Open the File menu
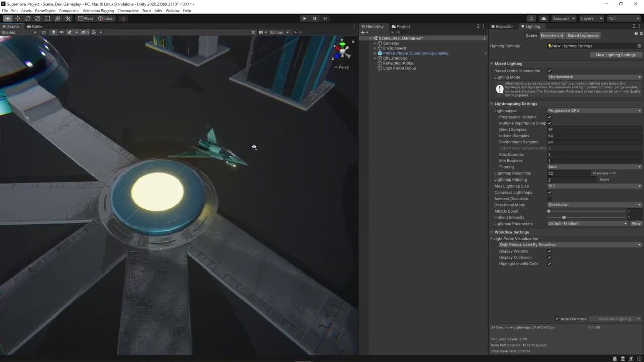 (5, 11)
